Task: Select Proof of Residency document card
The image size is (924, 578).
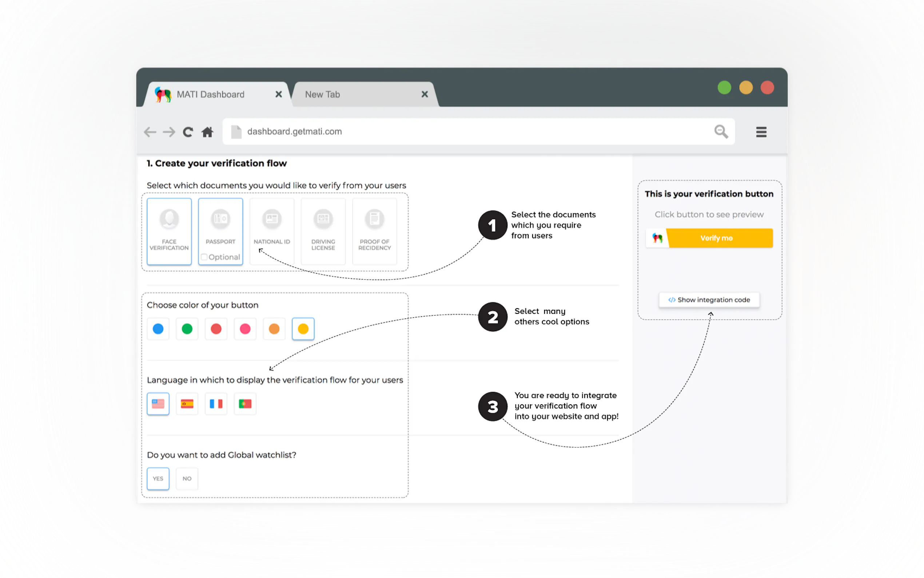Action: point(374,231)
